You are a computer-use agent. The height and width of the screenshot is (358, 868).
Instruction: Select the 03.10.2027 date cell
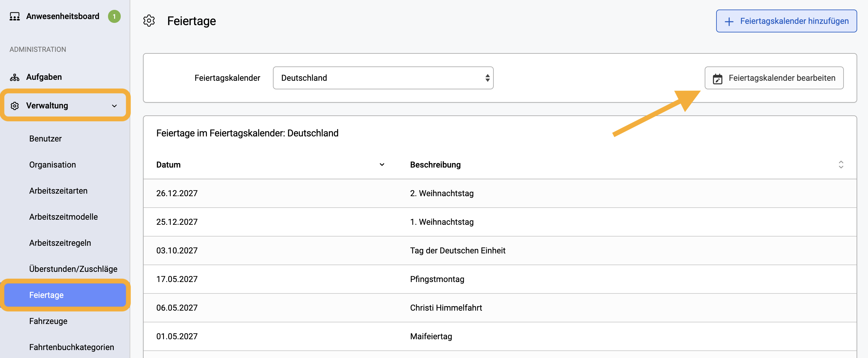point(177,251)
